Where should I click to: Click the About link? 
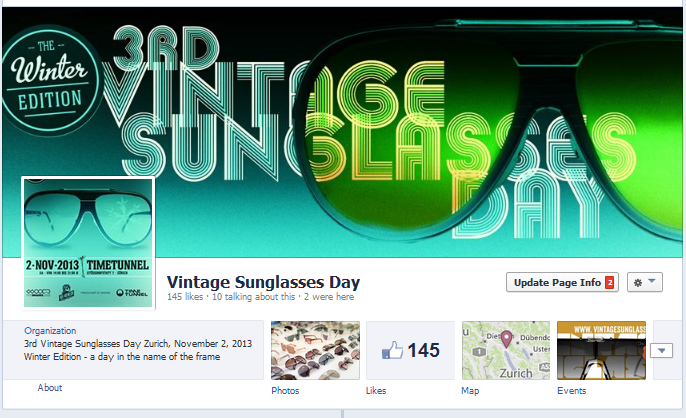point(50,388)
